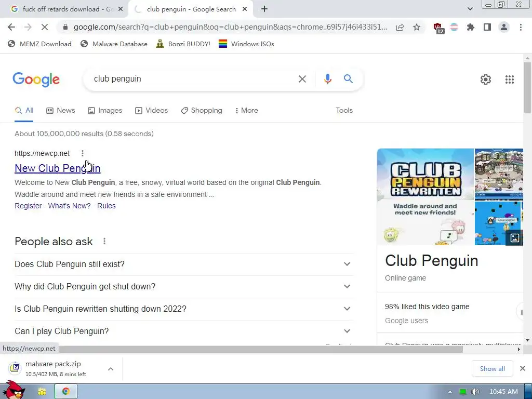Open the Extensions puzzle piece menu
Image resolution: width=532 pixels, height=399 pixels.
pos(471,27)
